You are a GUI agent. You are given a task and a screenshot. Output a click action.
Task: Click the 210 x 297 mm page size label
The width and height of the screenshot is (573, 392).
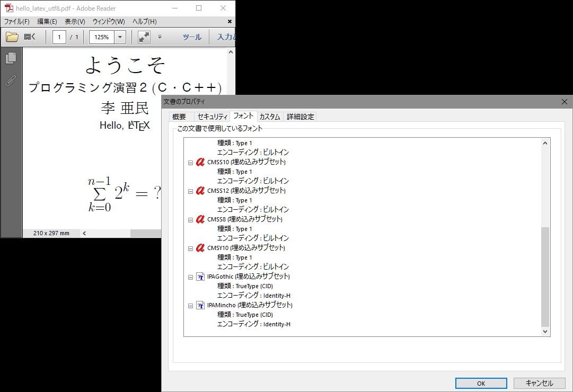click(51, 233)
